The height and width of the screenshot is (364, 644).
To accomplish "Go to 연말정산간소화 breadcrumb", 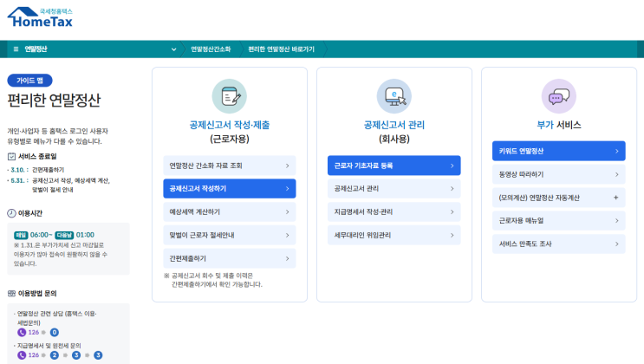I will [211, 49].
